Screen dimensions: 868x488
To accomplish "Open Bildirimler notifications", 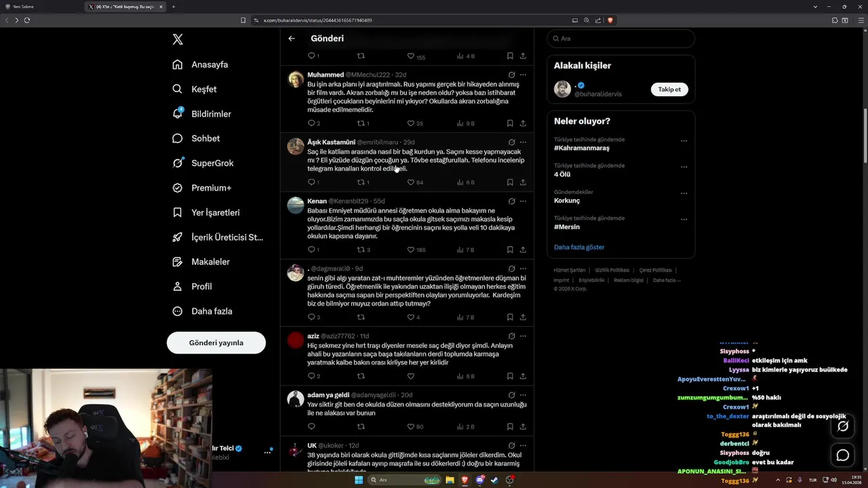I will [x=201, y=114].
